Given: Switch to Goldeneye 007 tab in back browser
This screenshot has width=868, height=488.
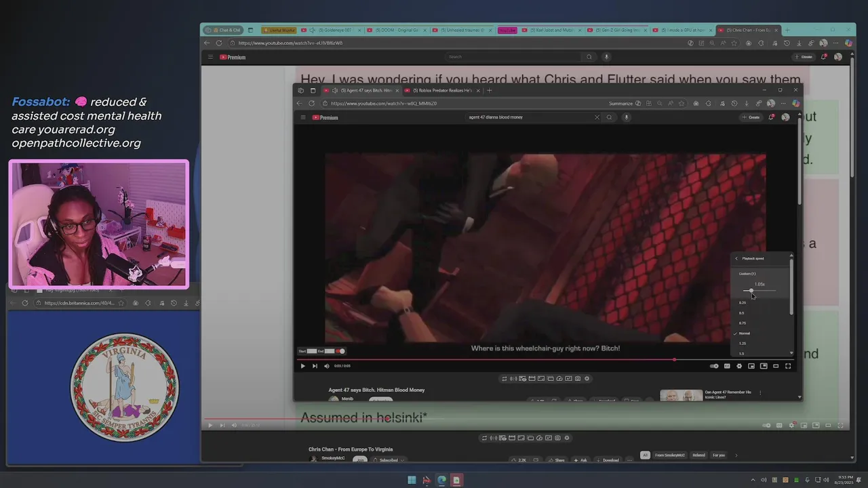Looking at the screenshot, I should [x=331, y=30].
